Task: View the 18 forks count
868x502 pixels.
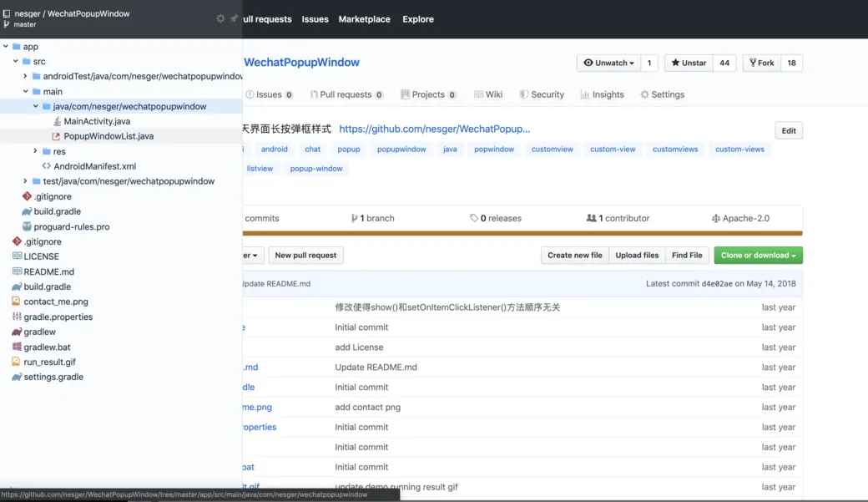Action: (x=791, y=63)
